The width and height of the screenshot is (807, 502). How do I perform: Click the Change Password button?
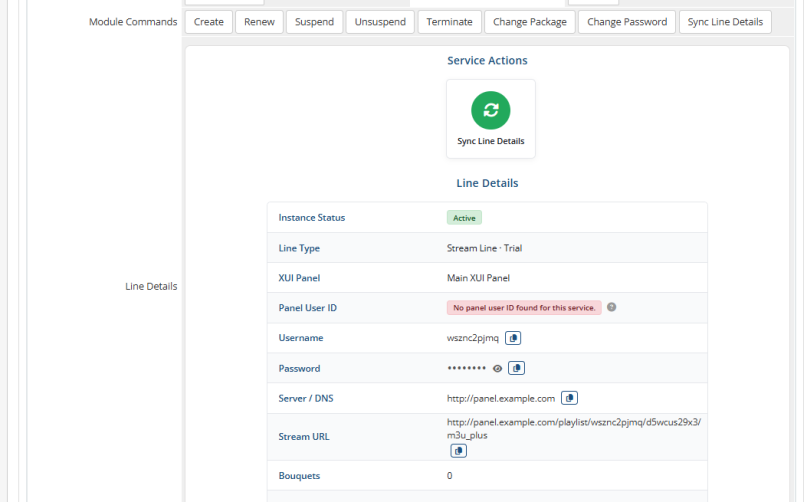pos(627,22)
